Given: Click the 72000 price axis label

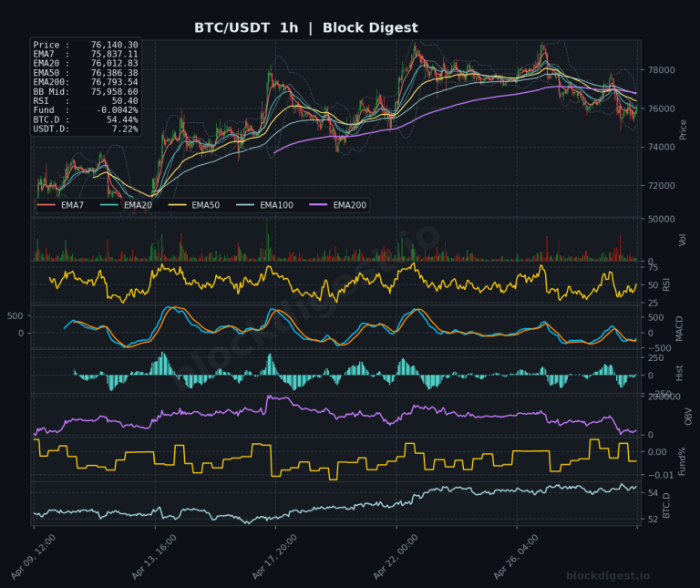Looking at the screenshot, I should click(x=661, y=186).
